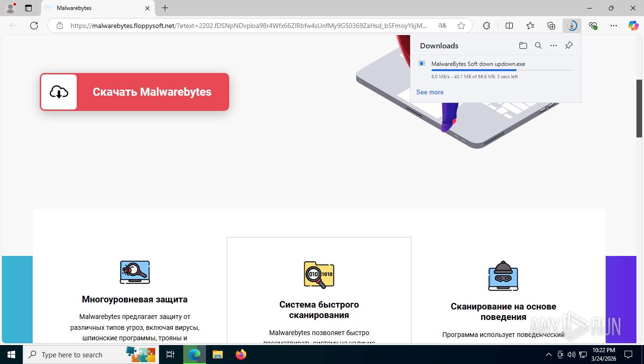The image size is (644, 364).
Task: Click the page vertical scrollbar thumb
Action: coord(639,109)
